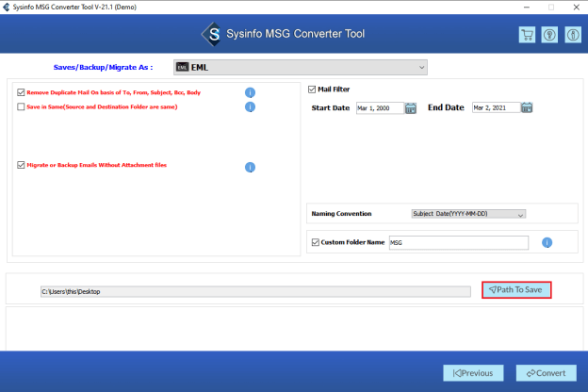
Task: Open the help question mark icon
Action: click(x=549, y=35)
